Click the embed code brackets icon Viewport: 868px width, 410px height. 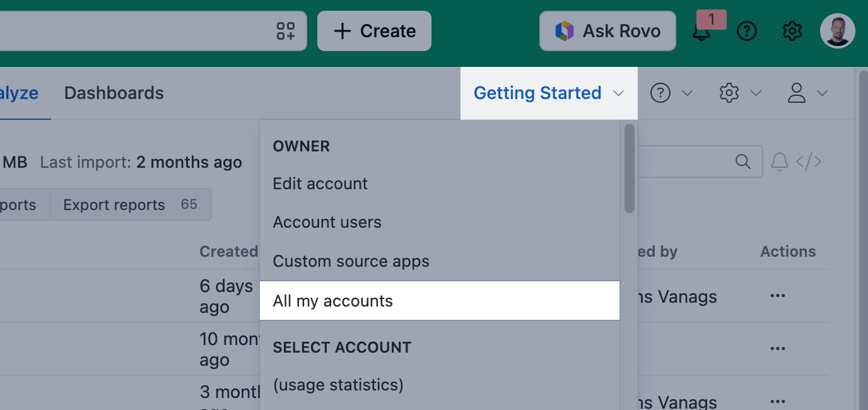click(x=809, y=161)
